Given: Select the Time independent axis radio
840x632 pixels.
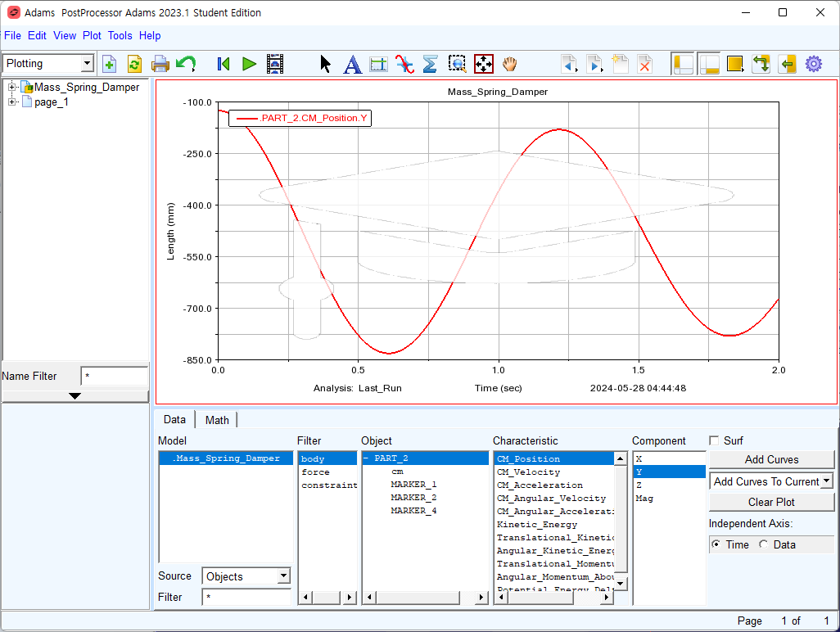Looking at the screenshot, I should (716, 544).
